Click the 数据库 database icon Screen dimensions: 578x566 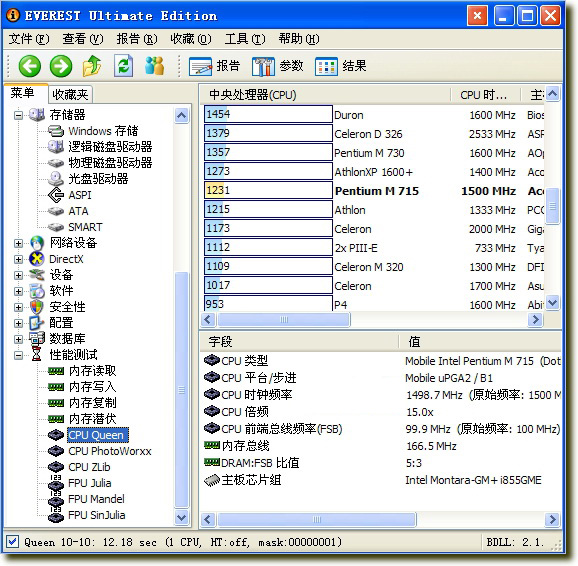coord(37,338)
